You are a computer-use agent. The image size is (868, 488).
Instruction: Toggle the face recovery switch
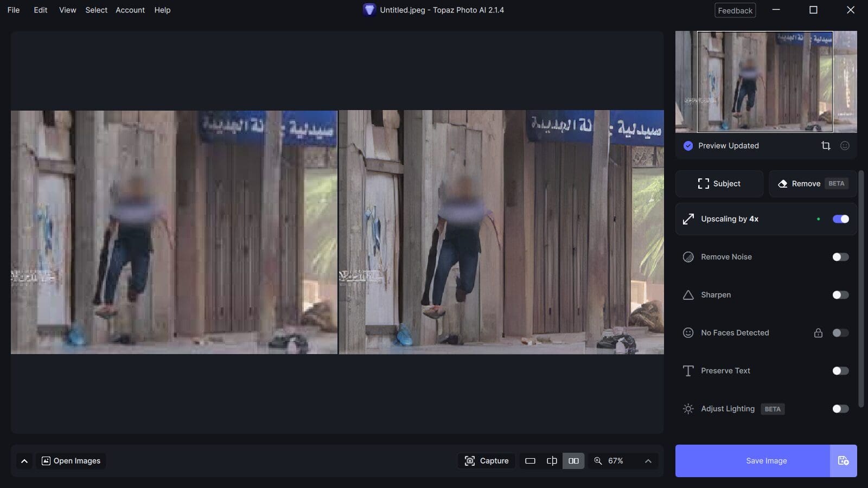pos(840,333)
